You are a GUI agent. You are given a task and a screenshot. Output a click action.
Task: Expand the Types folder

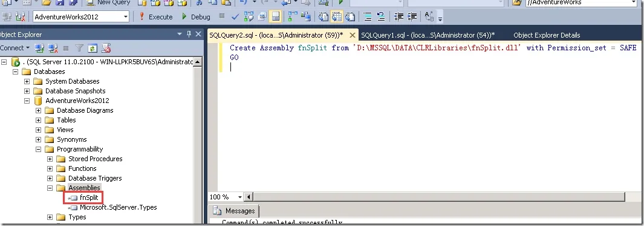50,217
